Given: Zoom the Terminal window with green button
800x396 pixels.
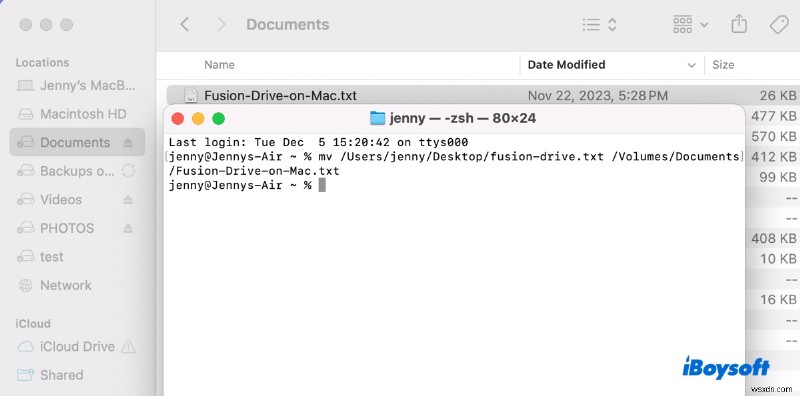Looking at the screenshot, I should point(218,119).
